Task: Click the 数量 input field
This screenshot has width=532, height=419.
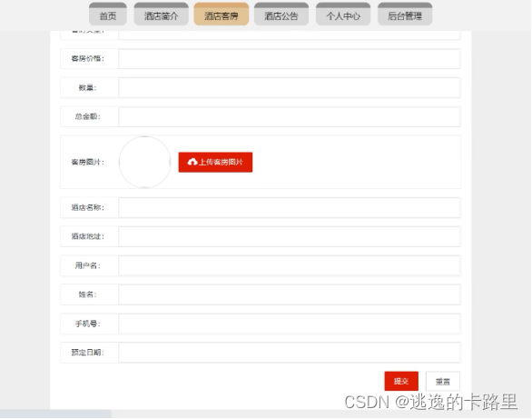Action: 290,88
